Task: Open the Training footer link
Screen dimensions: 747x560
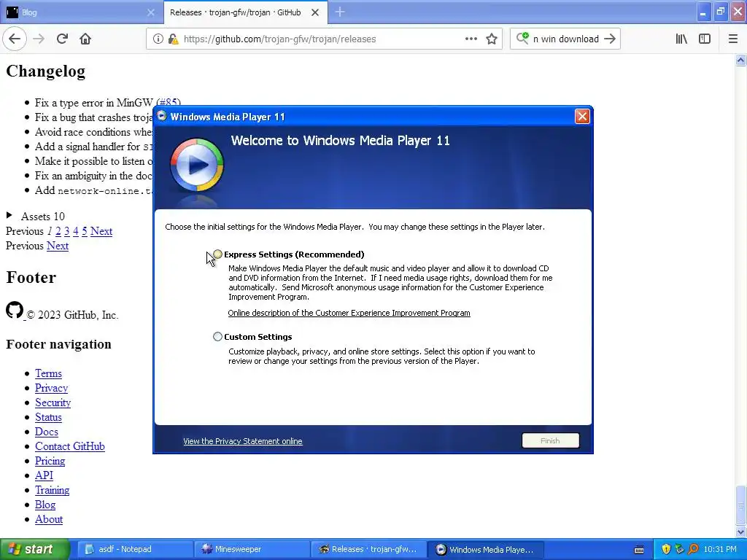Action: coord(52,490)
